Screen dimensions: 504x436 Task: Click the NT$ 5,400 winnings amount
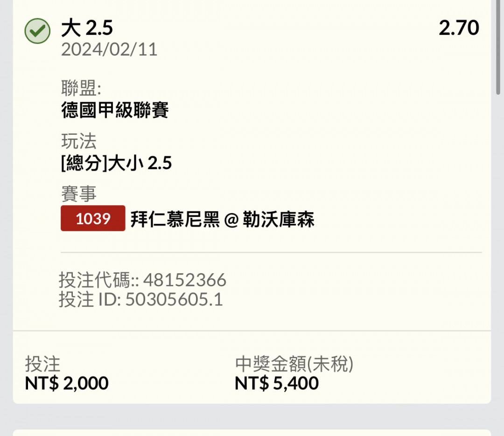[277, 383]
